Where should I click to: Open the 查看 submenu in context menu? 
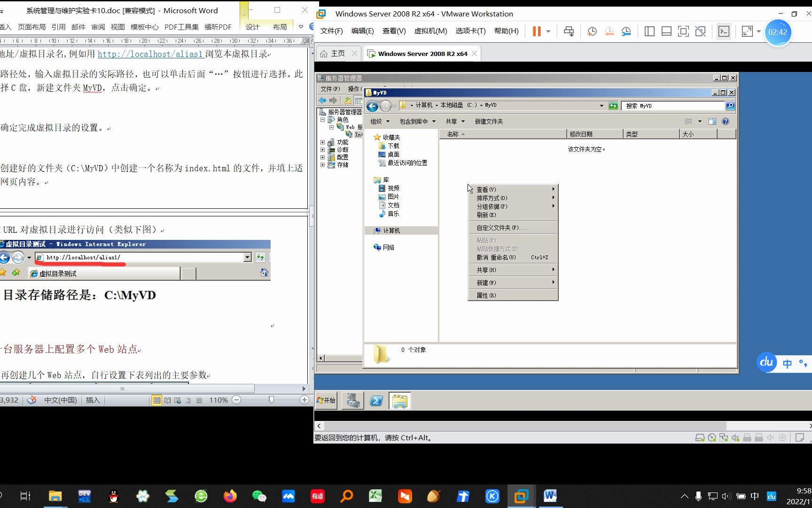(x=513, y=190)
